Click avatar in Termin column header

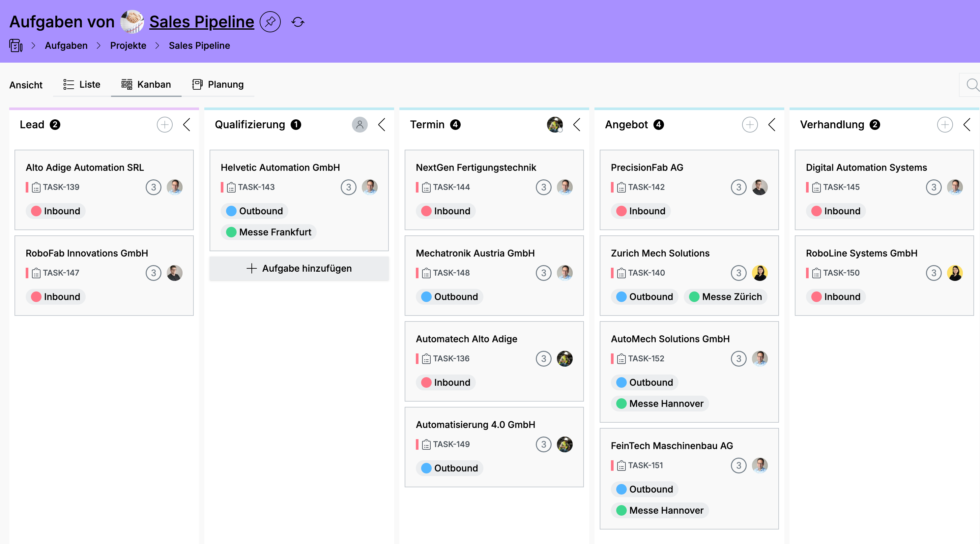click(x=555, y=125)
